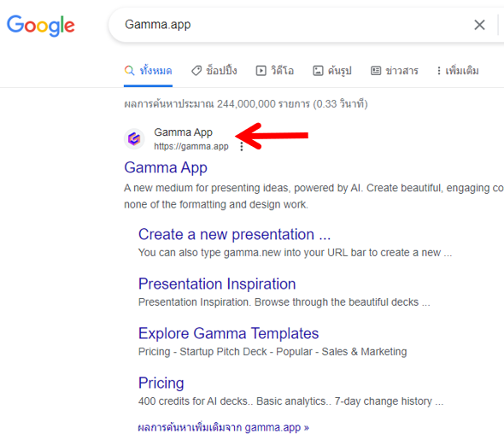The image size is (504, 445).
Task: Switch to the ข่าวสาร news tab
Action: (x=395, y=70)
